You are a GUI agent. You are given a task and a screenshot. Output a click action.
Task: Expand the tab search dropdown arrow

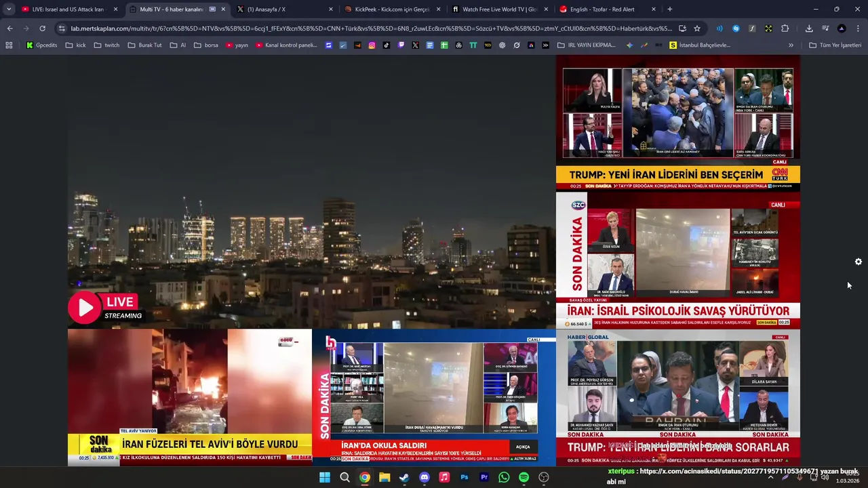[x=9, y=9]
